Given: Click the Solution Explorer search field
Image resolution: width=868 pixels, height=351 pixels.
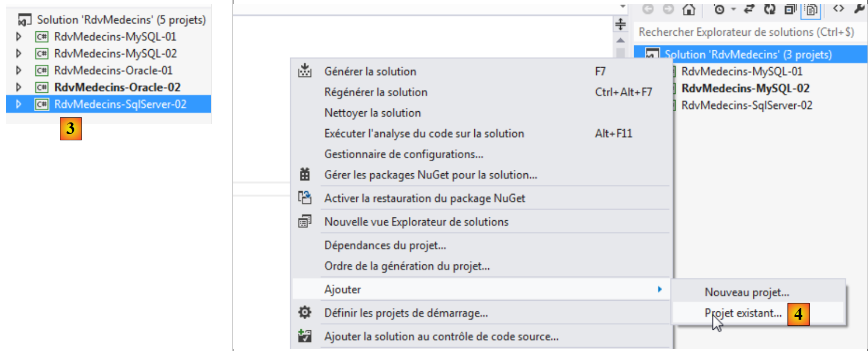Looking at the screenshot, I should (x=747, y=32).
